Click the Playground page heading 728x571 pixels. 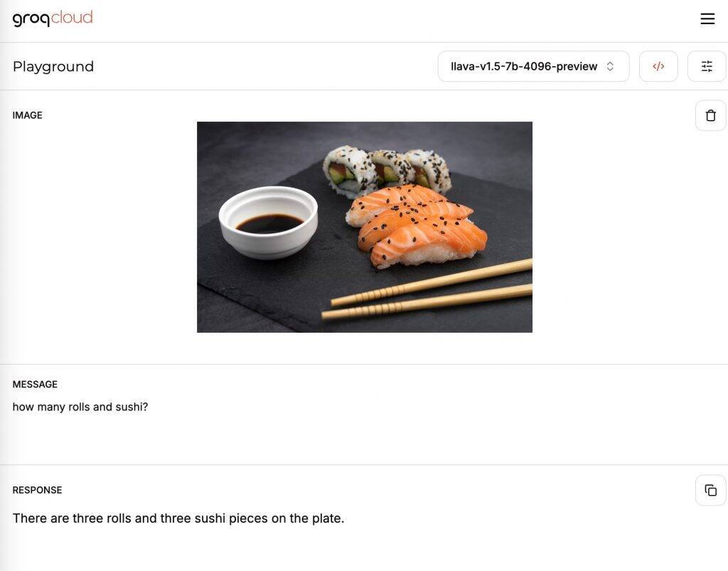tap(53, 66)
